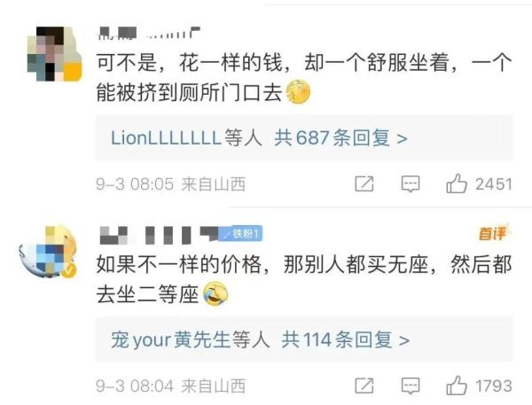
Task: Tap the second commenter's blurred username
Action: tap(159, 235)
